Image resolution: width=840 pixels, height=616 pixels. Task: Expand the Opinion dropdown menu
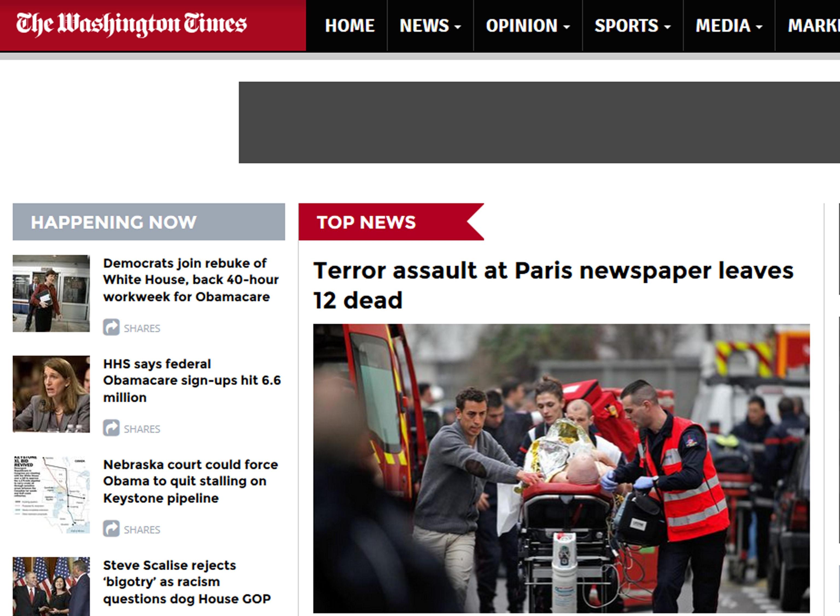[x=527, y=26]
